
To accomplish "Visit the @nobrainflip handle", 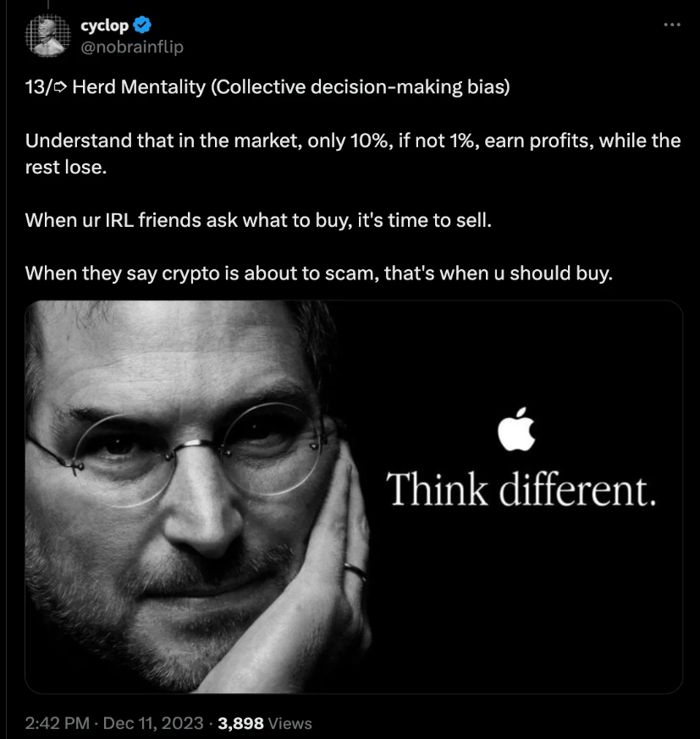I will point(131,46).
